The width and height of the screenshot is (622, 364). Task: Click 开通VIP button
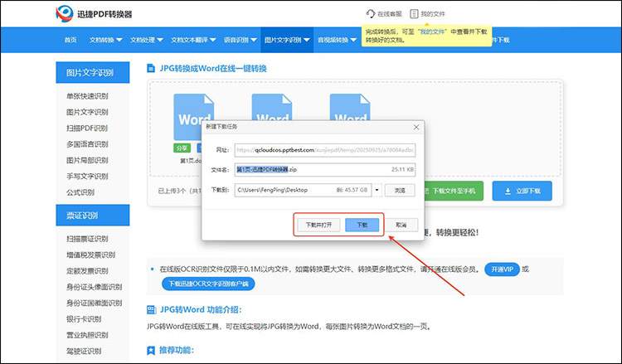coord(502,269)
